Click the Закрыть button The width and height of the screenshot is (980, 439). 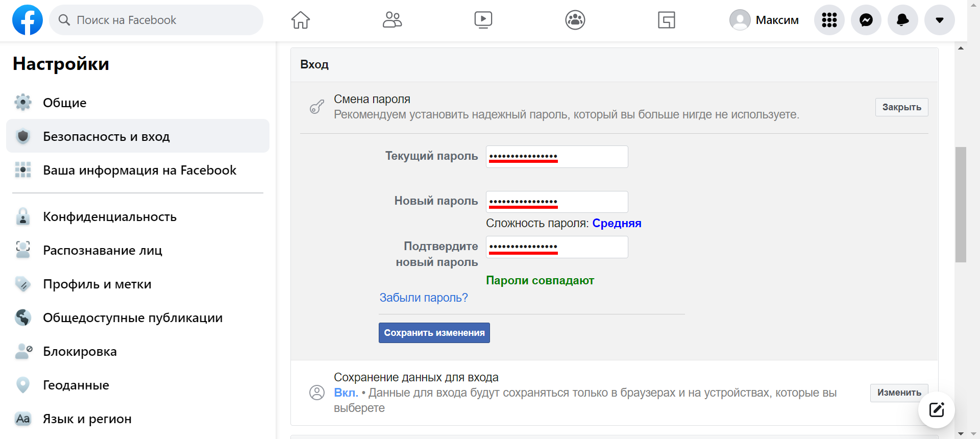pyautogui.click(x=901, y=107)
